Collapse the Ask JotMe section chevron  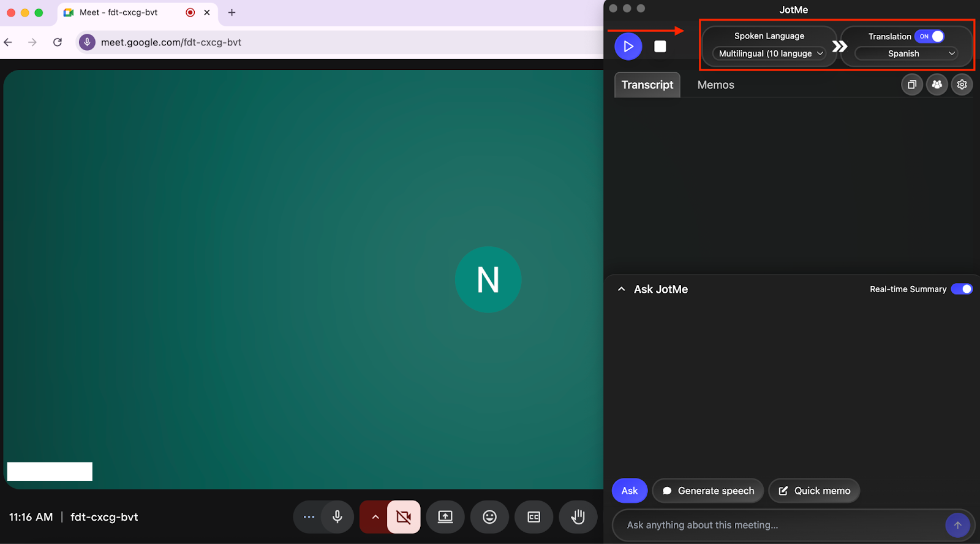pyautogui.click(x=621, y=289)
